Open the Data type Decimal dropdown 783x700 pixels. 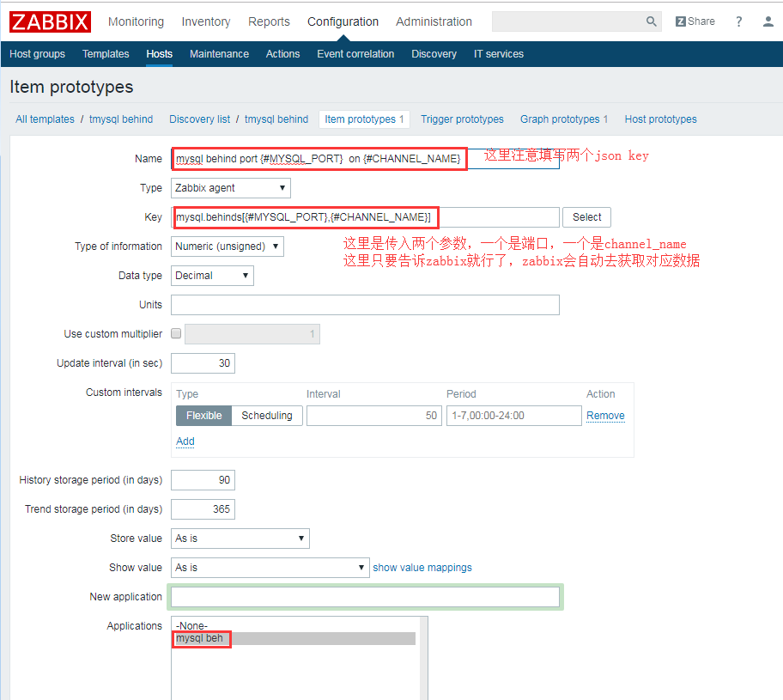tap(212, 276)
